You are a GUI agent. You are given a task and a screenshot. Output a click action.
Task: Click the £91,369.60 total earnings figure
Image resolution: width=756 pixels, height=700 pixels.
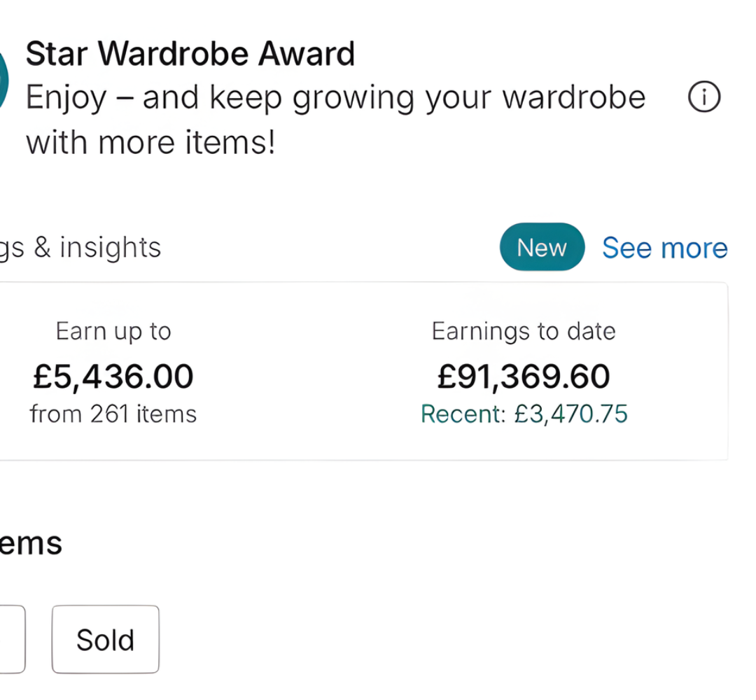click(524, 377)
